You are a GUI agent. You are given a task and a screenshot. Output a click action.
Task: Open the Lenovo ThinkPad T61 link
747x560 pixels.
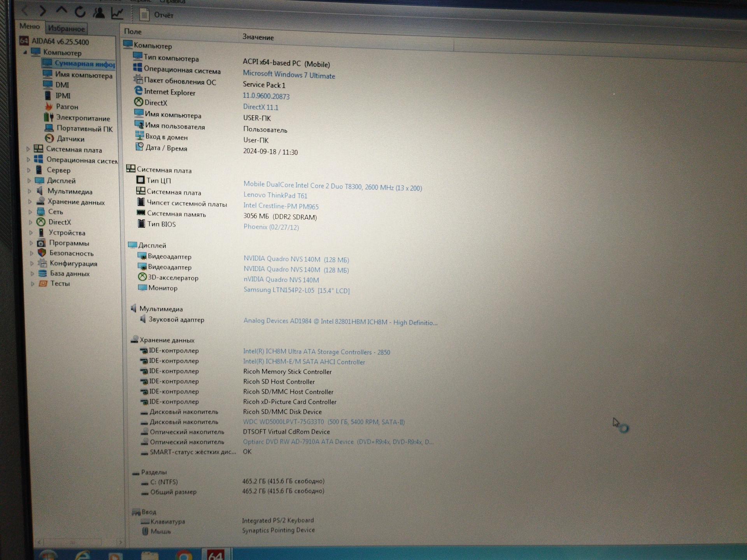(275, 195)
